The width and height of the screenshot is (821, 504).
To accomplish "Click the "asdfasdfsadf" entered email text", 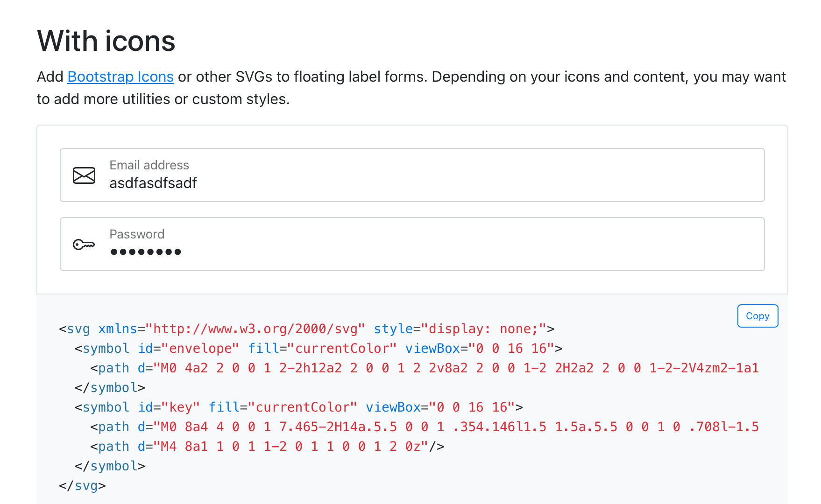I will click(153, 183).
